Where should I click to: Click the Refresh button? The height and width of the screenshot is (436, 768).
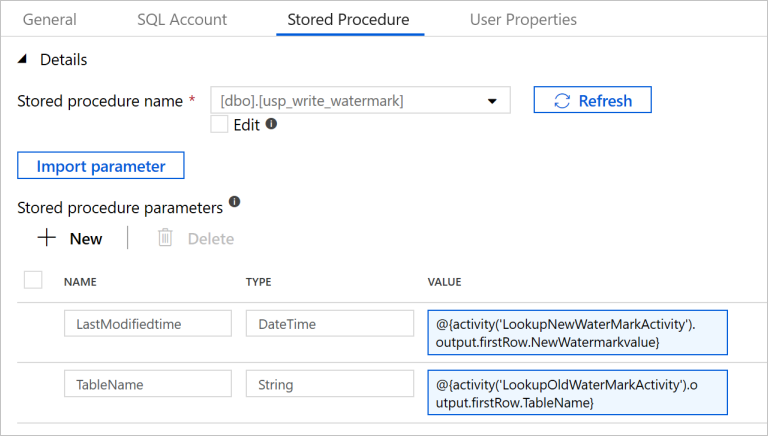pos(592,100)
